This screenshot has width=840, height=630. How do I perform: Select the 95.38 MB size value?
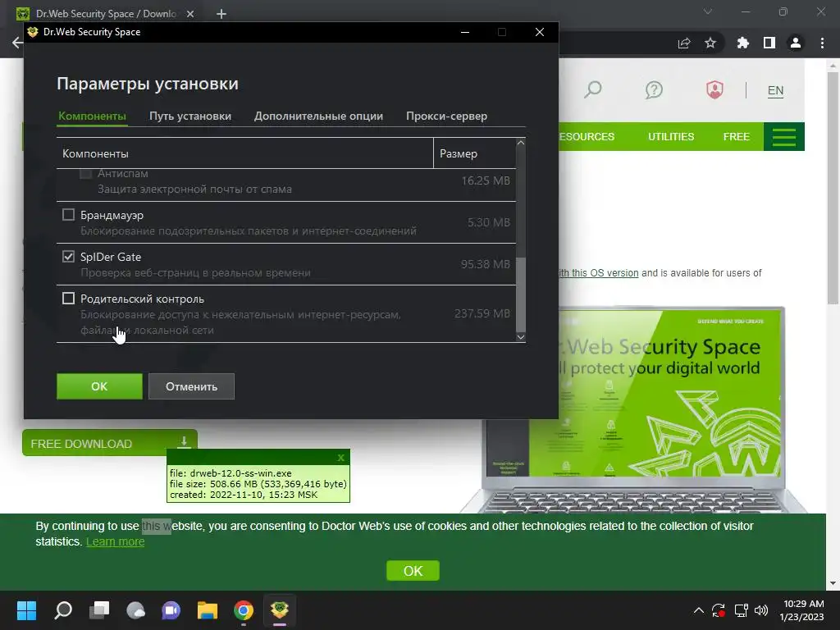[x=486, y=264]
